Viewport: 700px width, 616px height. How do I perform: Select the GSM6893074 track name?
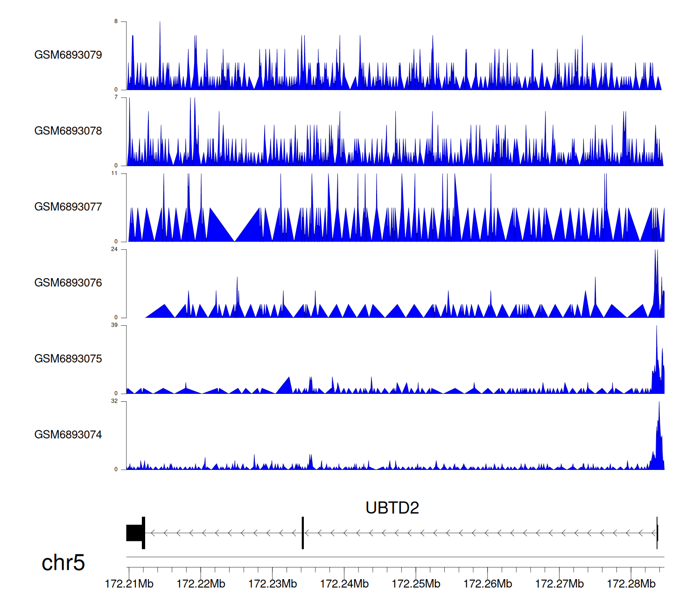tap(68, 435)
